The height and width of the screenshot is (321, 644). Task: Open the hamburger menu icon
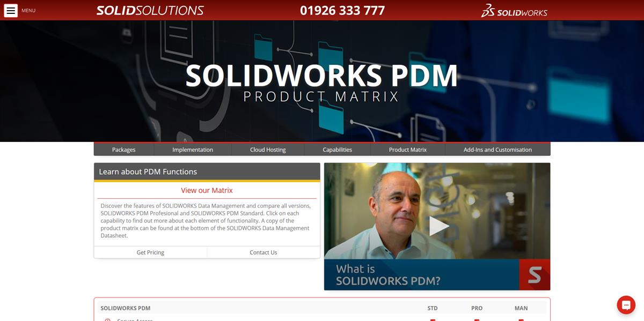[x=11, y=10]
